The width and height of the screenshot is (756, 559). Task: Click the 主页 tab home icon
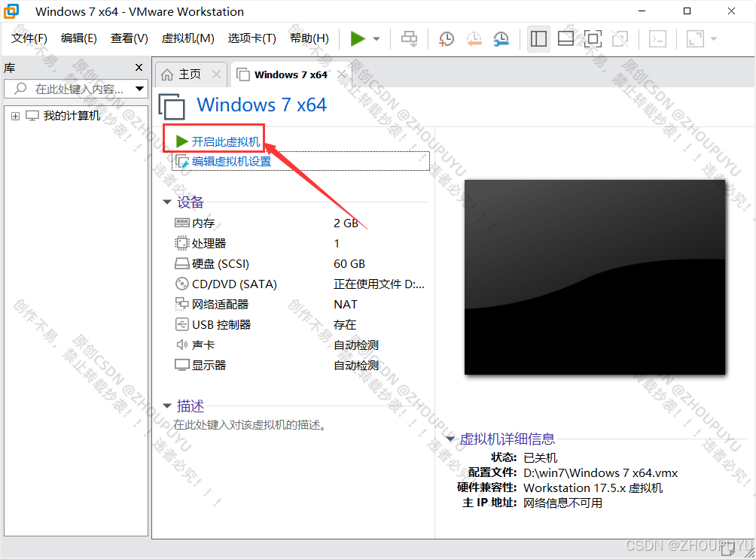point(167,74)
